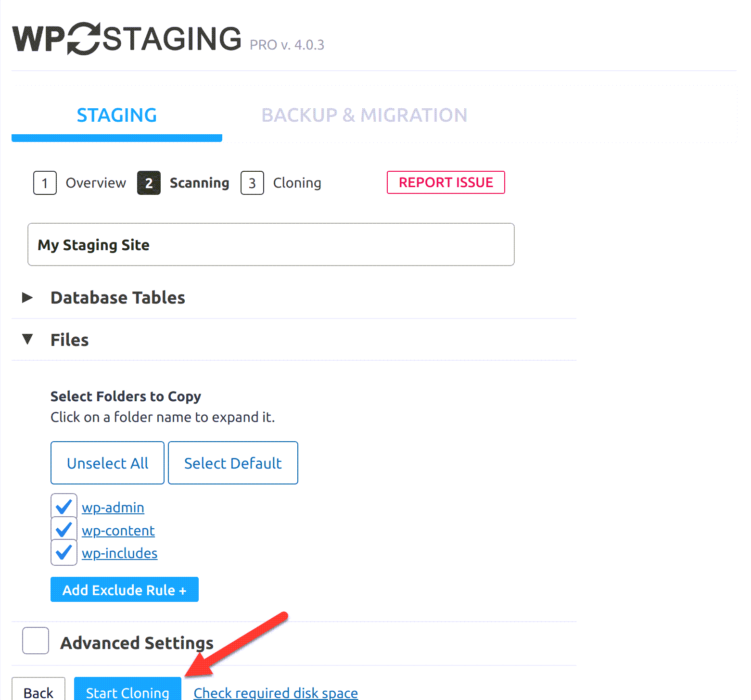Click the highlighted step 2 Scanning badge
Screen dimensions: 751x700
point(149,183)
